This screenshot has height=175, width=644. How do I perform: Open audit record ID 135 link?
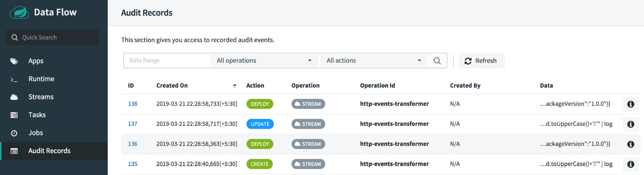pos(132,164)
